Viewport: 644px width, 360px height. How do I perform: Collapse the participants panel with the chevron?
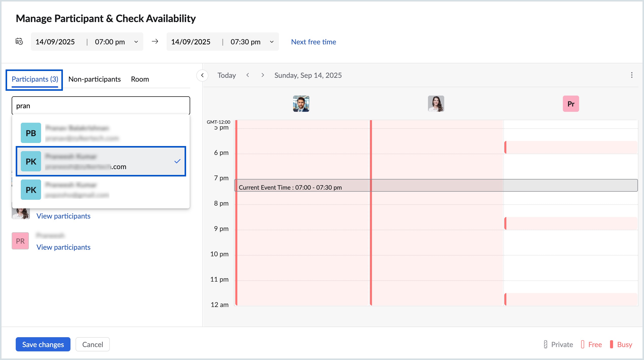202,75
